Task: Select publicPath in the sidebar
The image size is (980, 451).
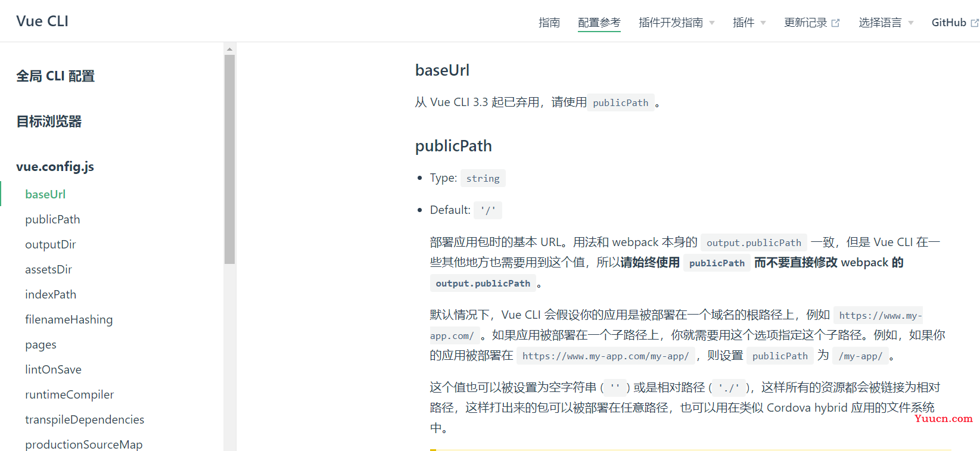Action: coord(52,219)
